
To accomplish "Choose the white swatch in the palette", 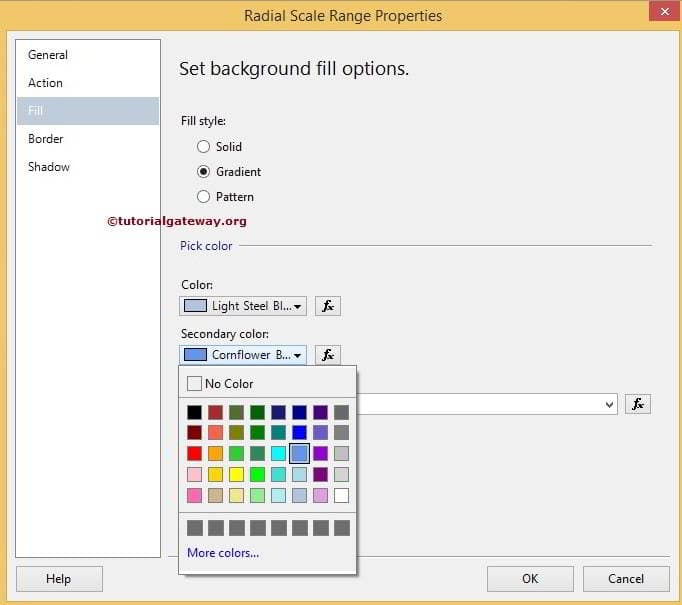I will point(341,495).
